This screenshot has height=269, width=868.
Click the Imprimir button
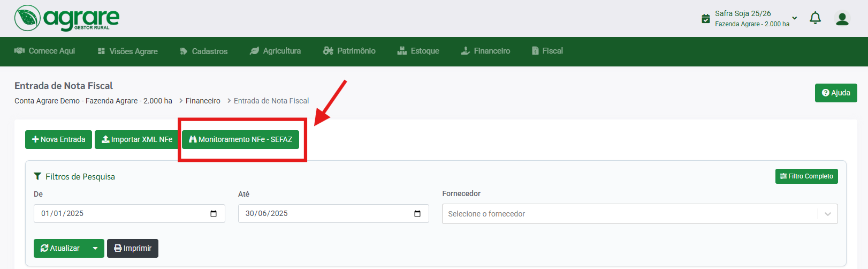tap(133, 248)
